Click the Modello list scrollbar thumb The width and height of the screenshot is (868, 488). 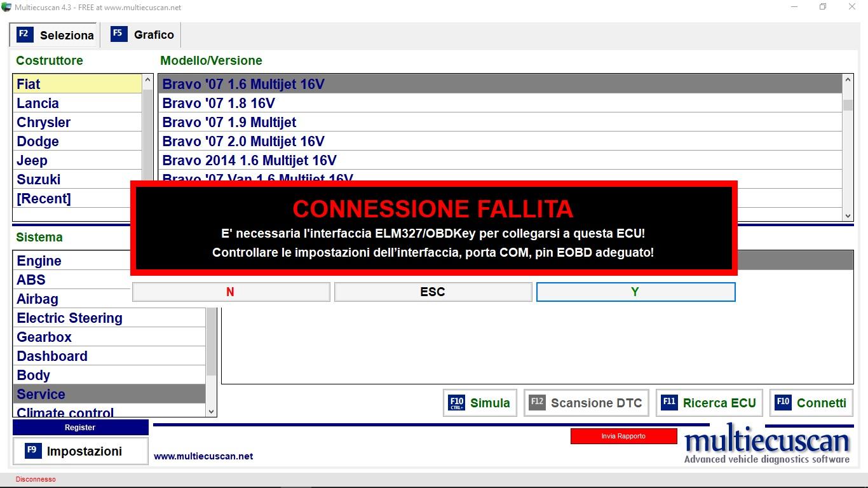click(848, 105)
